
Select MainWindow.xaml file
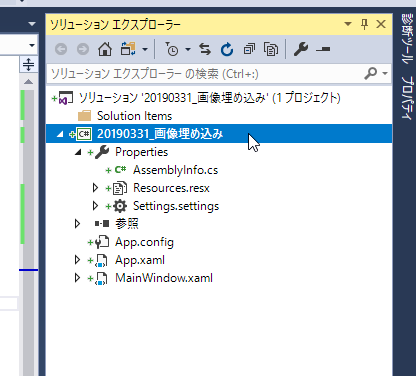[x=164, y=278]
